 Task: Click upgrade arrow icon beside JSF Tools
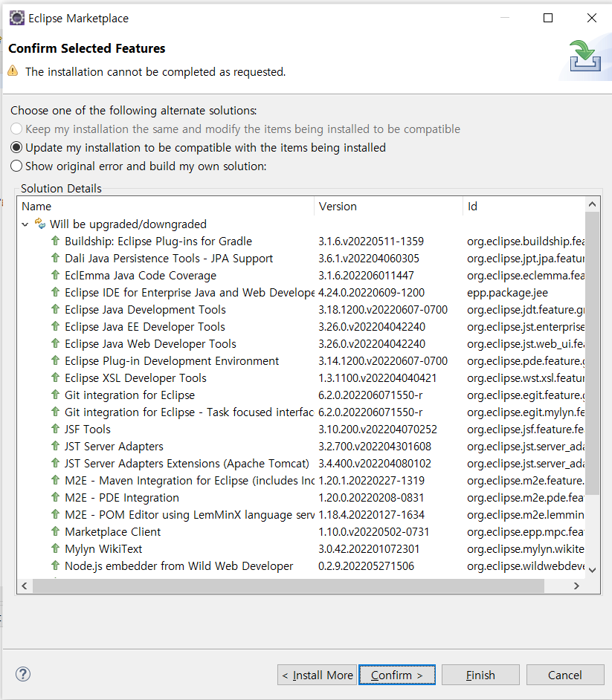click(x=55, y=429)
